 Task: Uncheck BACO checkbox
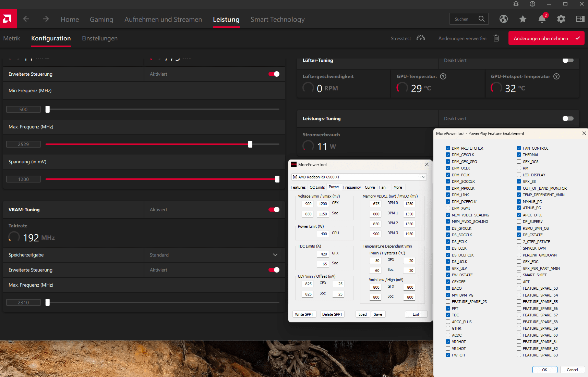click(448, 288)
